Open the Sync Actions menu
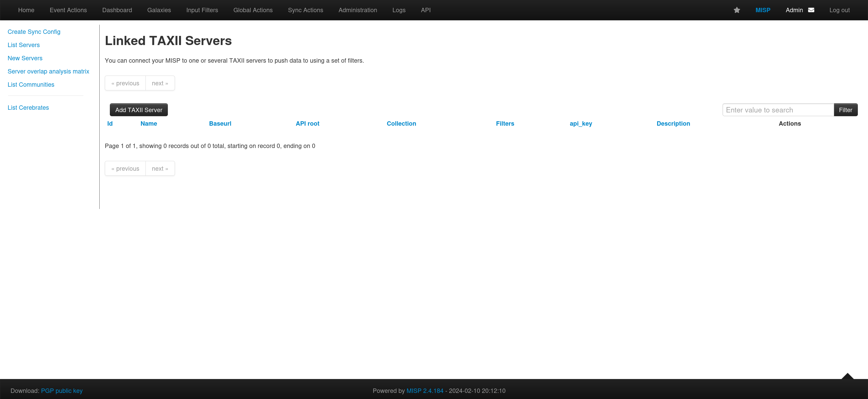 pyautogui.click(x=305, y=10)
